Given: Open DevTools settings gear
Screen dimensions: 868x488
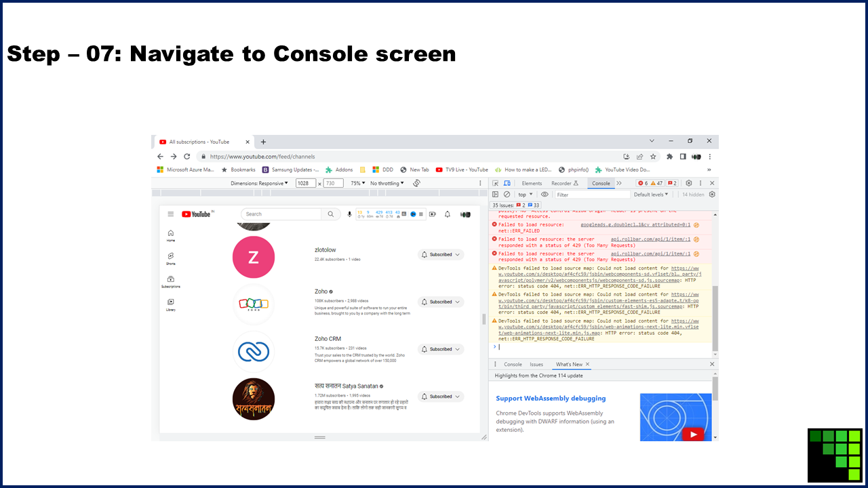Looking at the screenshot, I should click(688, 183).
